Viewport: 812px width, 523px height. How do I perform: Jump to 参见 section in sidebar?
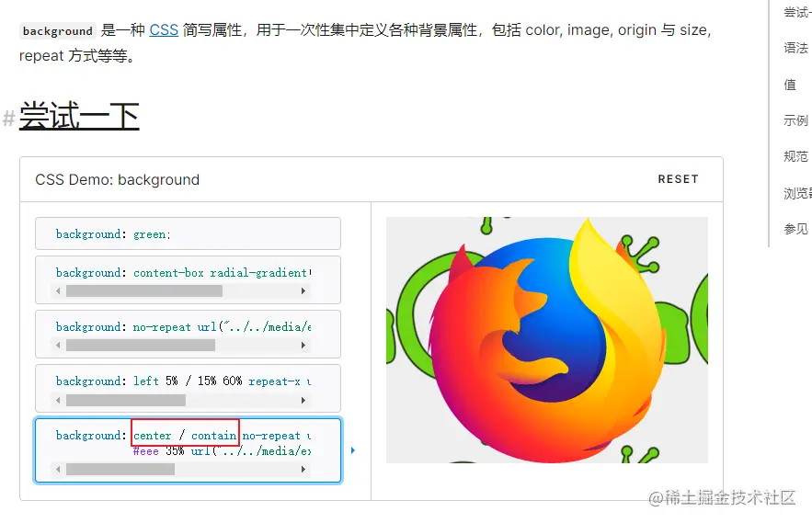click(795, 229)
